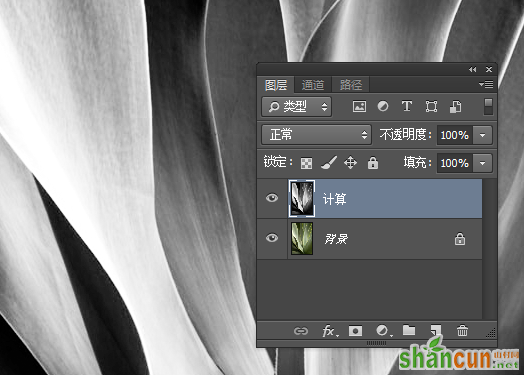Image resolution: width=524 pixels, height=375 pixels.
Task: Click the 不透明度 label
Action: tap(405, 135)
